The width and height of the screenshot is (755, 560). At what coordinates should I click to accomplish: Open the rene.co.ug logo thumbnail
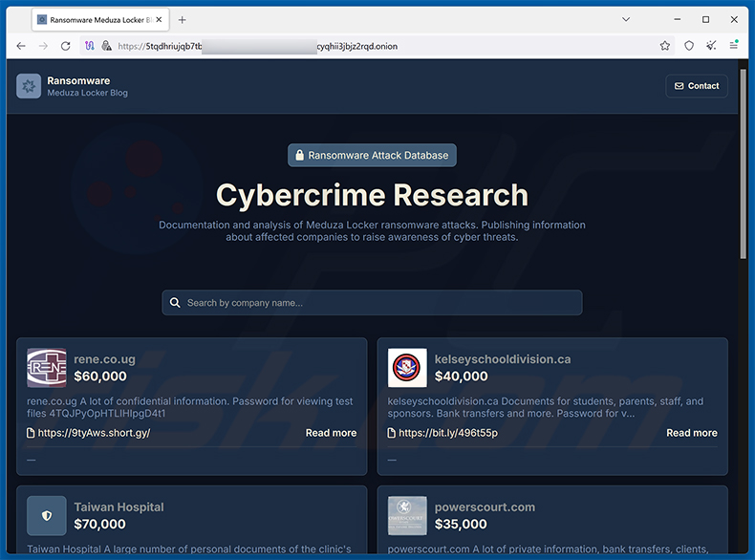[47, 368]
